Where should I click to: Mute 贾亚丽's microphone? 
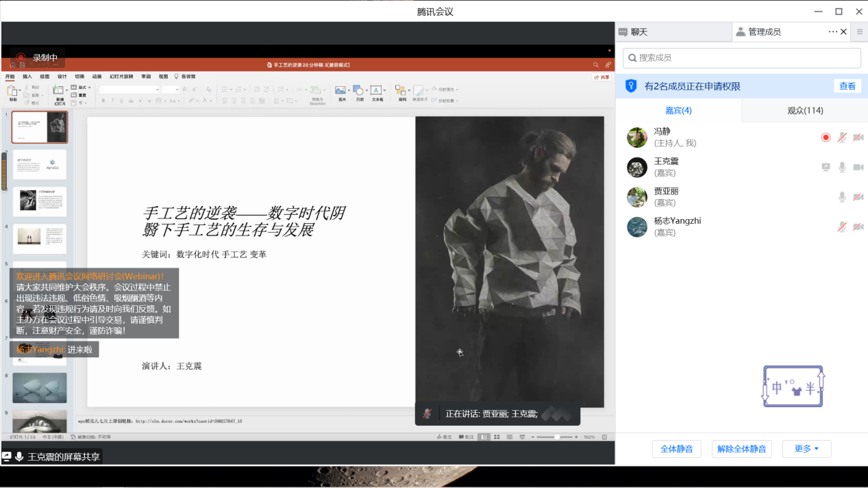pyautogui.click(x=842, y=197)
